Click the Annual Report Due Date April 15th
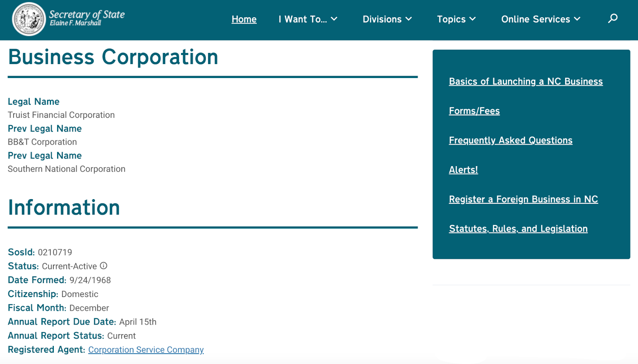638x364 pixels. 138,322
